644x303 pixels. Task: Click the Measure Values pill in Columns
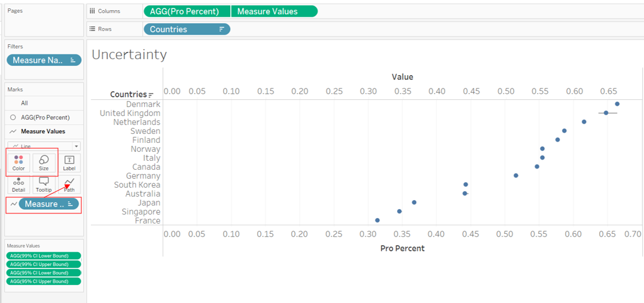pos(274,11)
